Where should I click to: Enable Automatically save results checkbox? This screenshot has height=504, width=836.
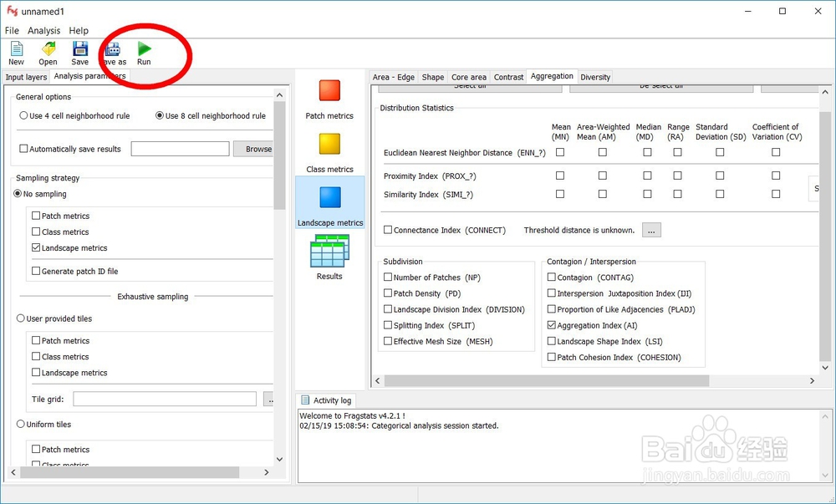pos(23,149)
